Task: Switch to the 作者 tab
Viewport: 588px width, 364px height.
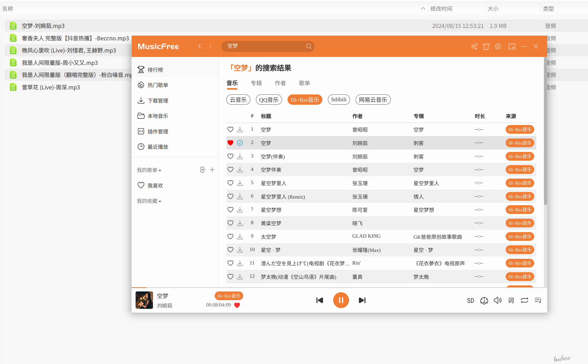Action: pos(280,83)
